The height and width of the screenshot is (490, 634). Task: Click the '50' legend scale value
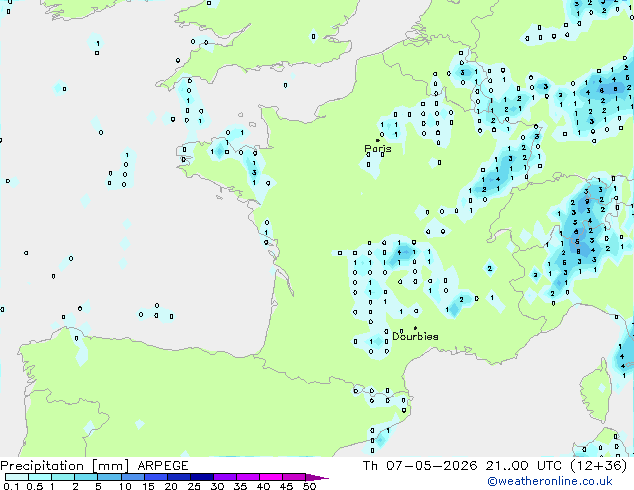[x=310, y=486]
